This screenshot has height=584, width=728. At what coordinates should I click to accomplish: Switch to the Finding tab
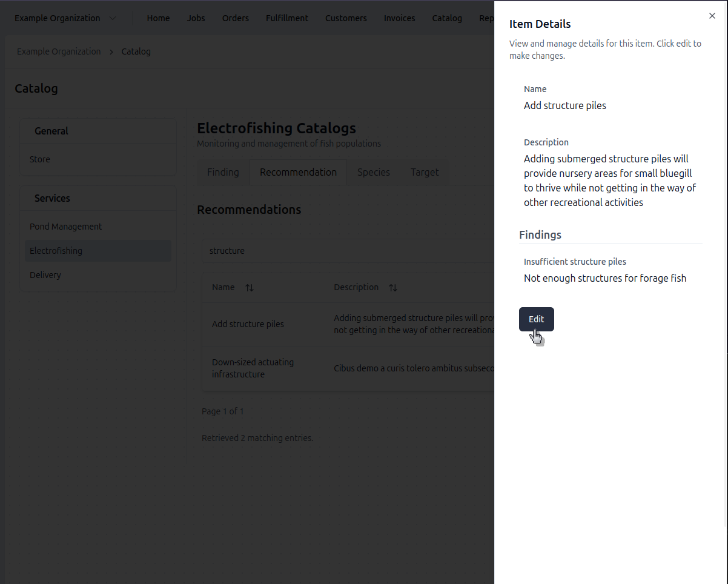point(223,172)
